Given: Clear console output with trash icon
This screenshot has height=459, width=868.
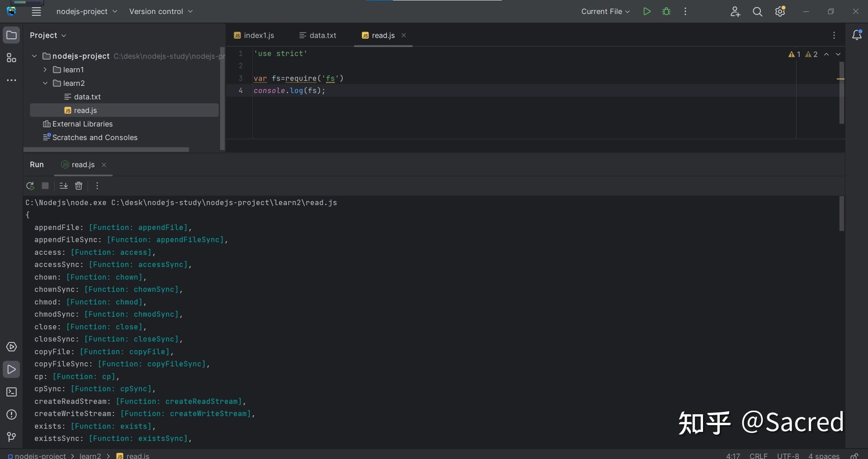Looking at the screenshot, I should click(79, 186).
